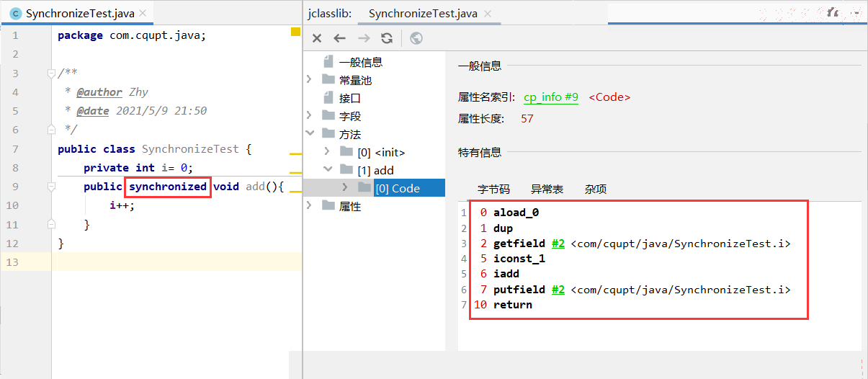Click the jclasslib close X toolbar icon
The image size is (868, 379).
[316, 38]
